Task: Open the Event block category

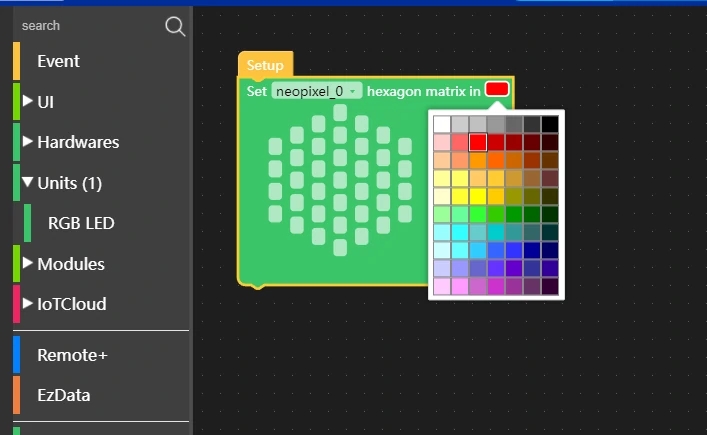Action: (58, 61)
